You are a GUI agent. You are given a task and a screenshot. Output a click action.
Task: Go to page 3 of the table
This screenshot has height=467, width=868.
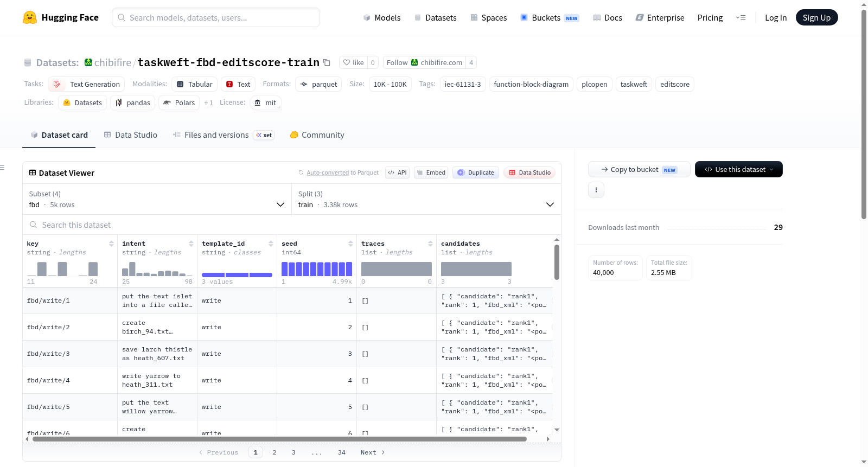pos(293,452)
